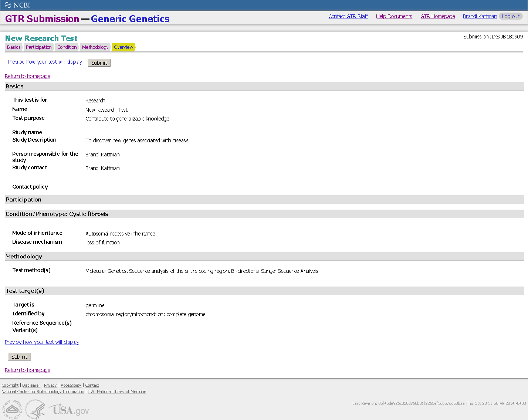Screen dimensions: 528x420
Task: Click the study description about discovering new genes
Action: click(x=137, y=140)
